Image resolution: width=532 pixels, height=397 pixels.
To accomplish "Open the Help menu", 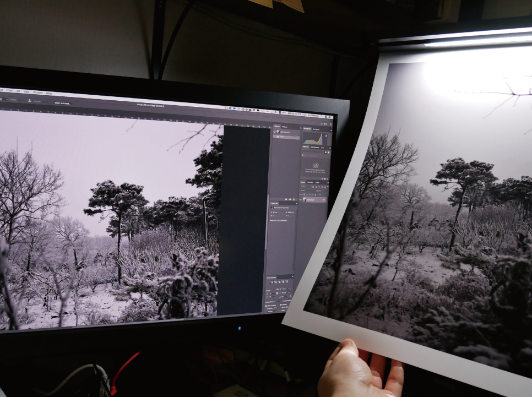I will click(x=49, y=93).
